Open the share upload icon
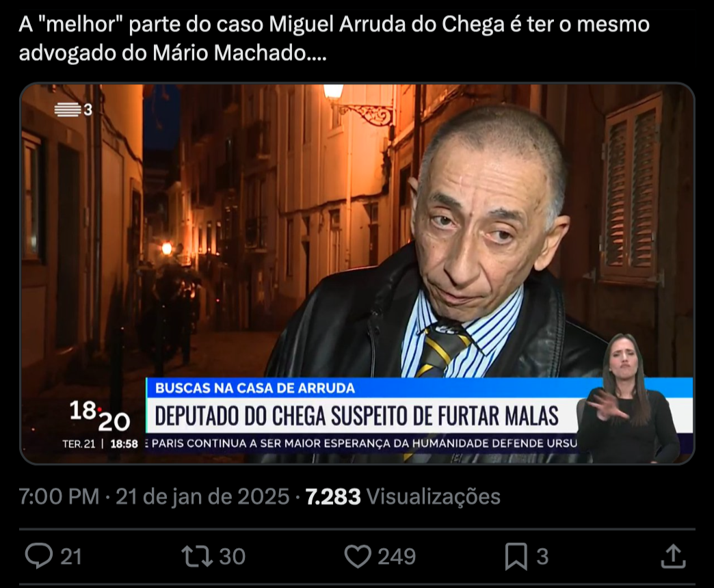 (x=673, y=556)
